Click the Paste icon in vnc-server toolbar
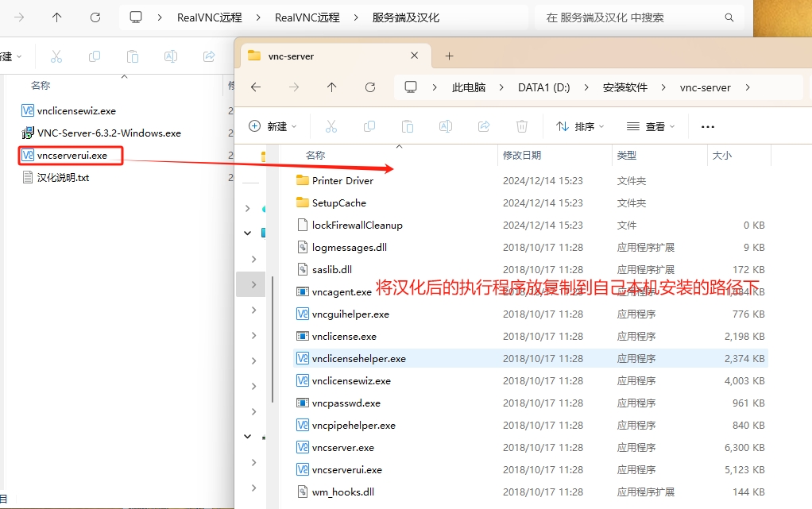Image resolution: width=812 pixels, height=509 pixels. click(x=408, y=126)
